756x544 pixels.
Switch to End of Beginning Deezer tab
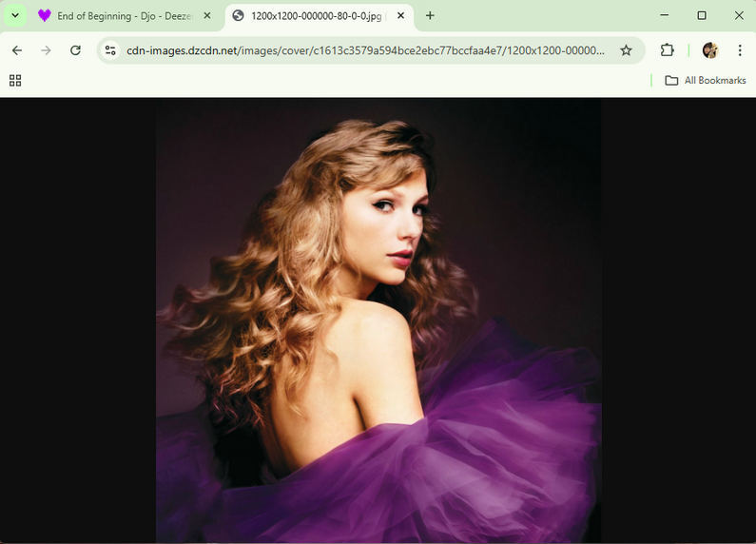125,16
